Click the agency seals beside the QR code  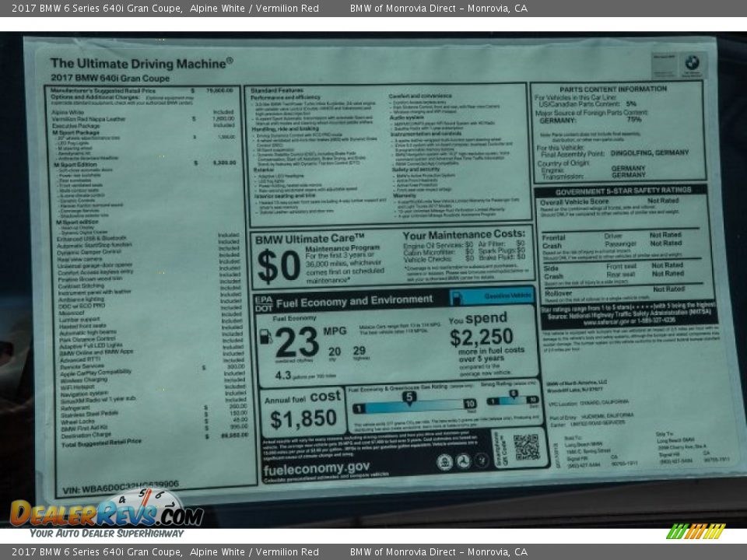tap(463, 461)
